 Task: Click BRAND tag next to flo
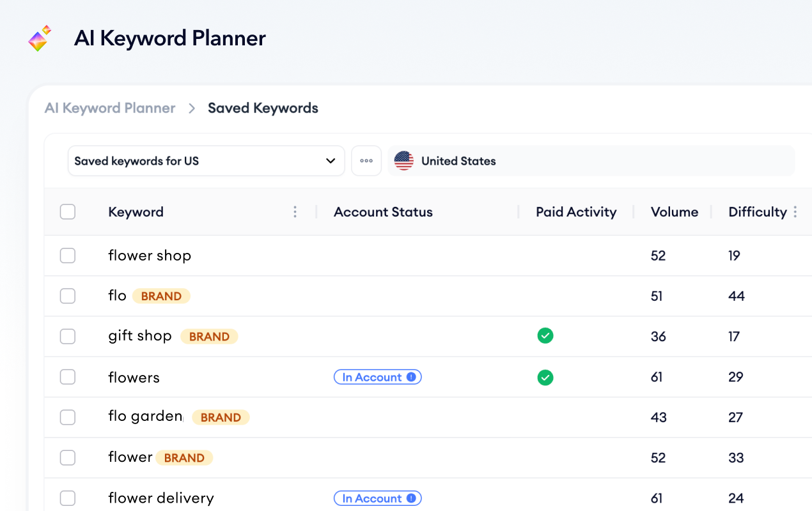tap(161, 296)
